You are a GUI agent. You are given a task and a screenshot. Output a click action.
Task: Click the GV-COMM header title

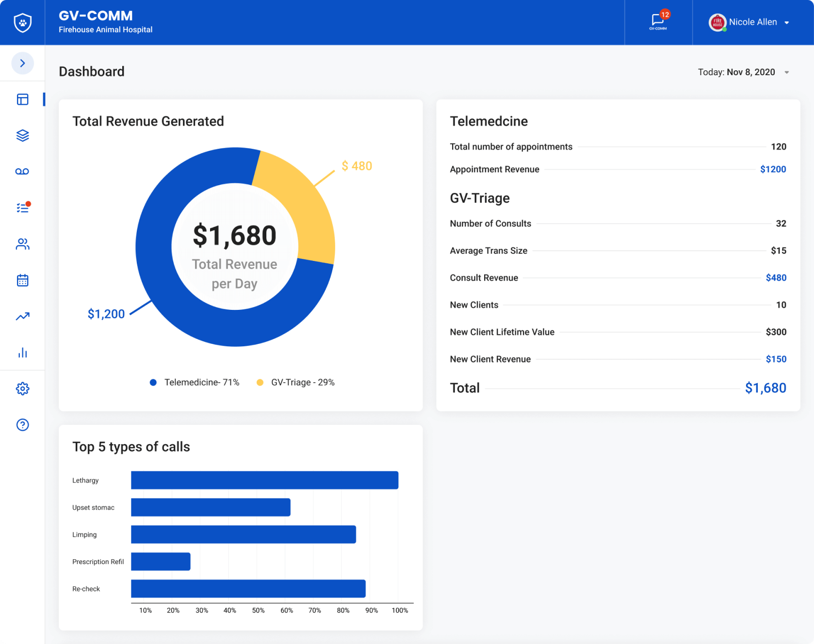point(96,16)
